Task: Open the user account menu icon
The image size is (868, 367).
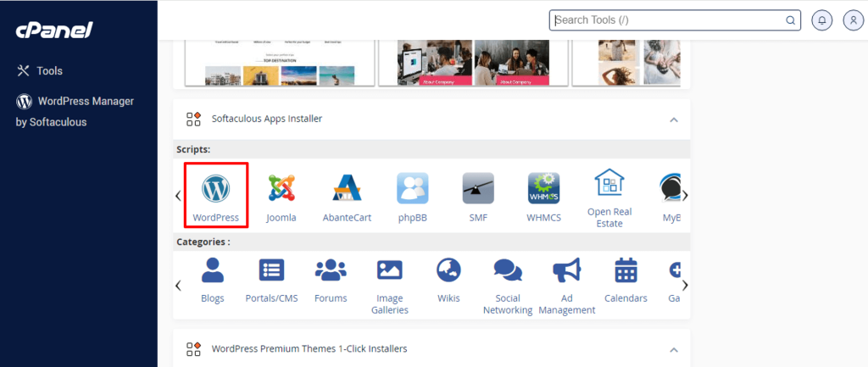Action: [x=853, y=20]
